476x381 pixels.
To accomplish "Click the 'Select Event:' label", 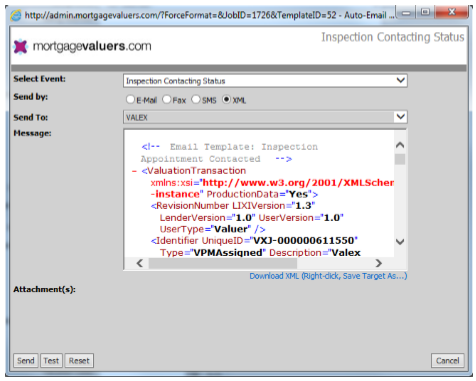I will coord(40,79).
